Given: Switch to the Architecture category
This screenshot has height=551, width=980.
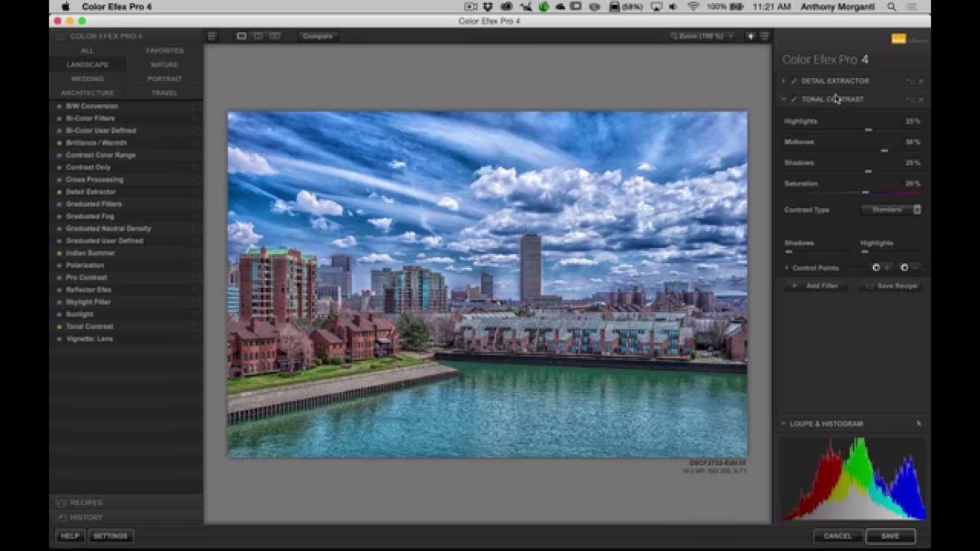Looking at the screenshot, I should point(87,93).
